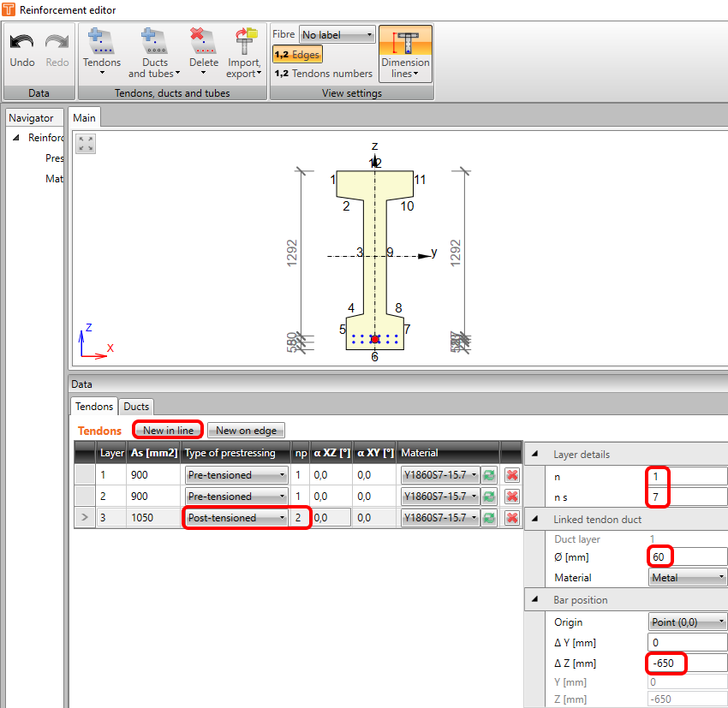This screenshot has width=728, height=708.
Task: Switch to the Ducts tab
Action: tap(136, 407)
